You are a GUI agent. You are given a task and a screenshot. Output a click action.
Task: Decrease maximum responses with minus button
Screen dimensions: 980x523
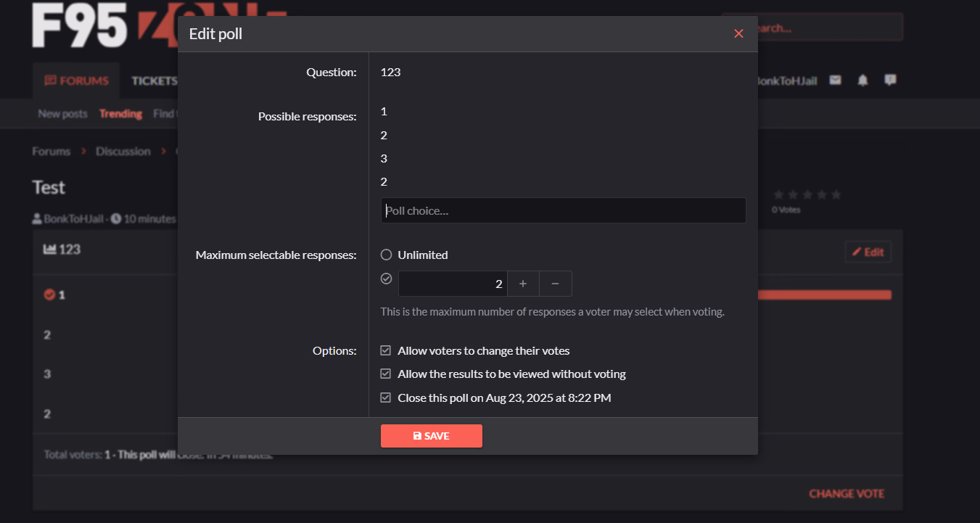click(555, 284)
